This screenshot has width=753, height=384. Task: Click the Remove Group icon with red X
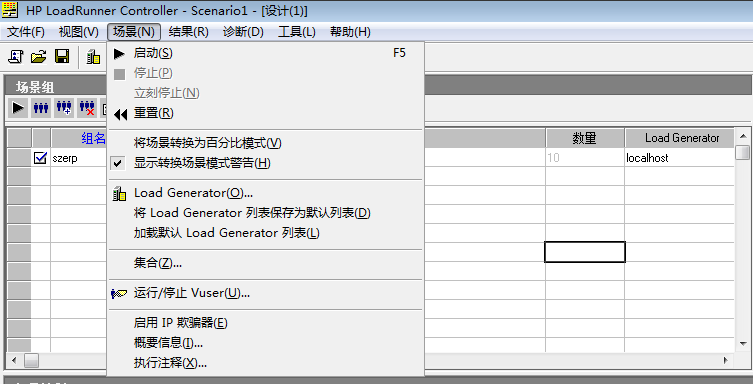click(87, 108)
